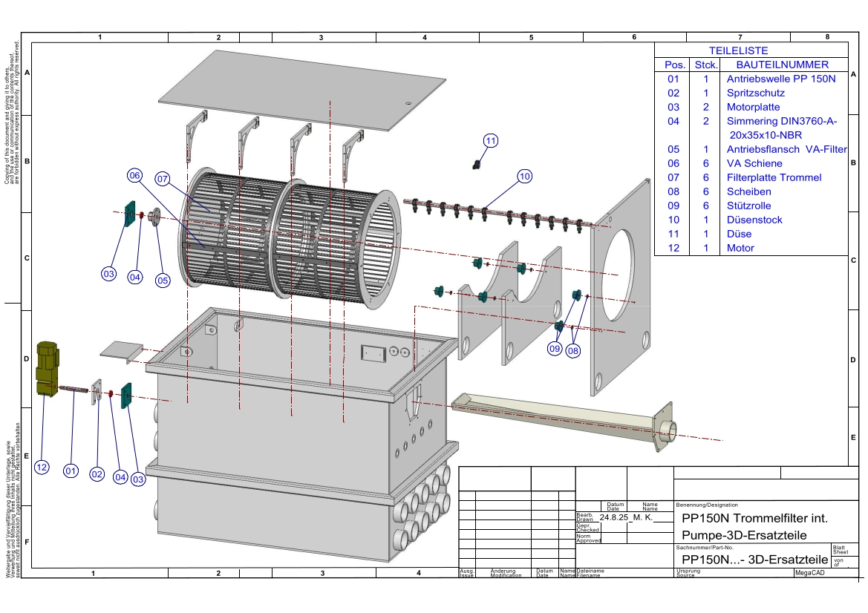The image size is (868, 613).
Task: Select the balloon callout numbered 07
Action: point(163,178)
